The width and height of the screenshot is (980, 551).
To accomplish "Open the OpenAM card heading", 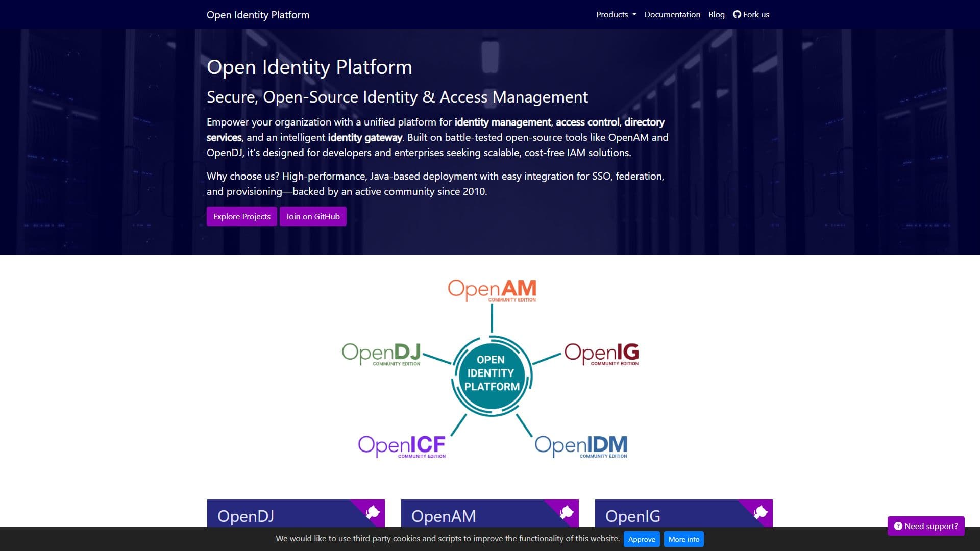I will [x=444, y=516].
